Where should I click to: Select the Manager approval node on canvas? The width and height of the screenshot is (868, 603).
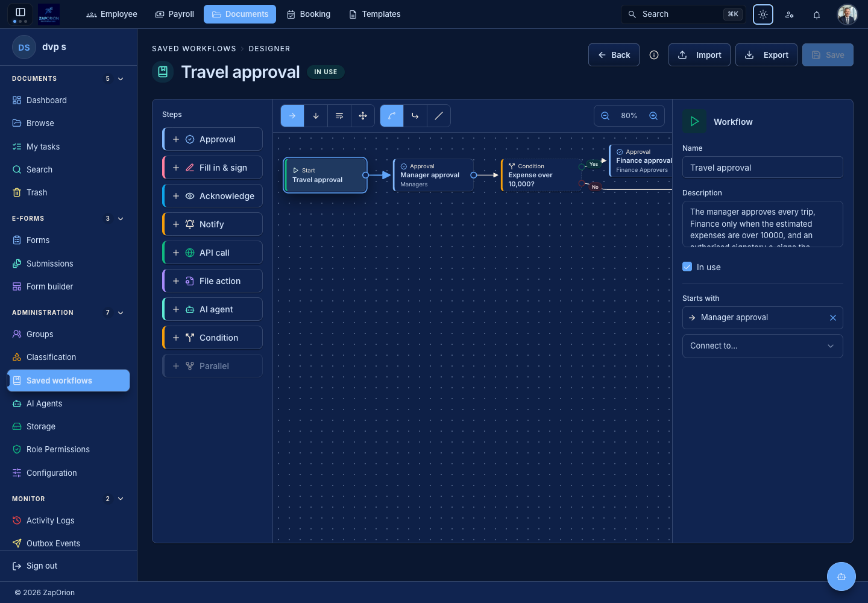pyautogui.click(x=433, y=175)
